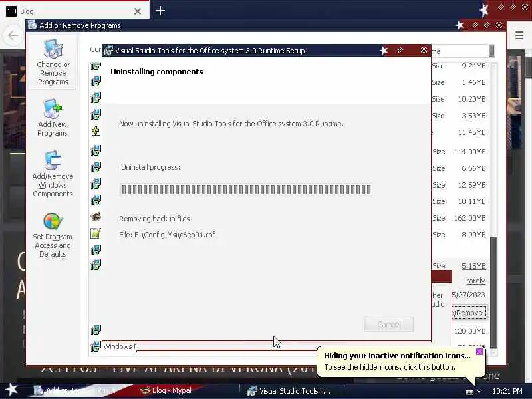Select the program icon beside the 3.53MB entry

pos(96,114)
